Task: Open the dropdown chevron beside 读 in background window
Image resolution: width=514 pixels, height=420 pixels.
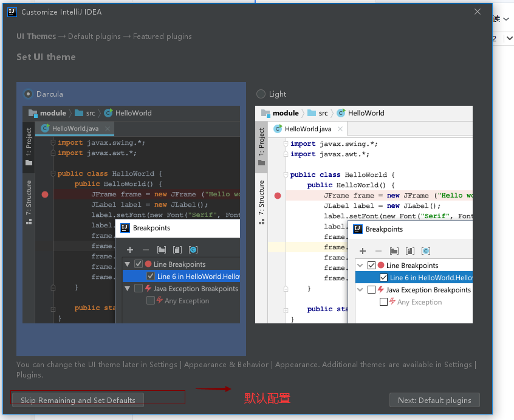Action: pyautogui.click(x=506, y=19)
